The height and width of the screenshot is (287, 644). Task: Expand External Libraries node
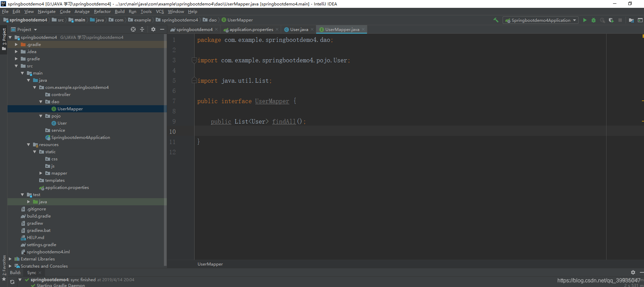[x=10, y=259]
